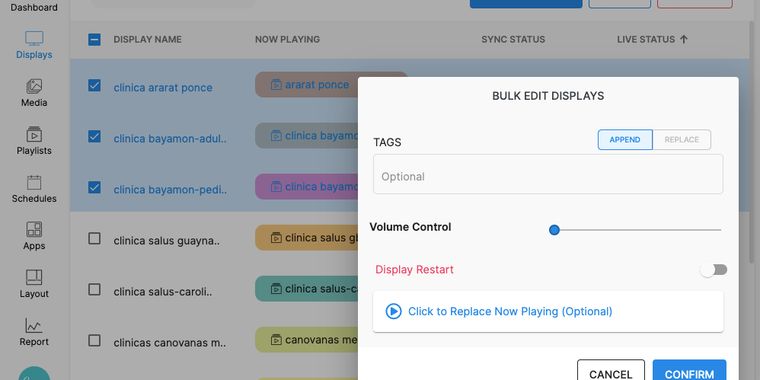Enable the Display Restart toggle

714,270
